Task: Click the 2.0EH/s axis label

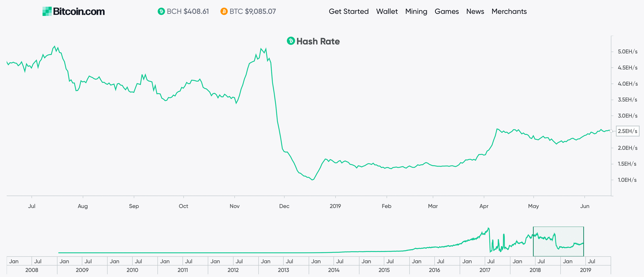Action: [627, 148]
